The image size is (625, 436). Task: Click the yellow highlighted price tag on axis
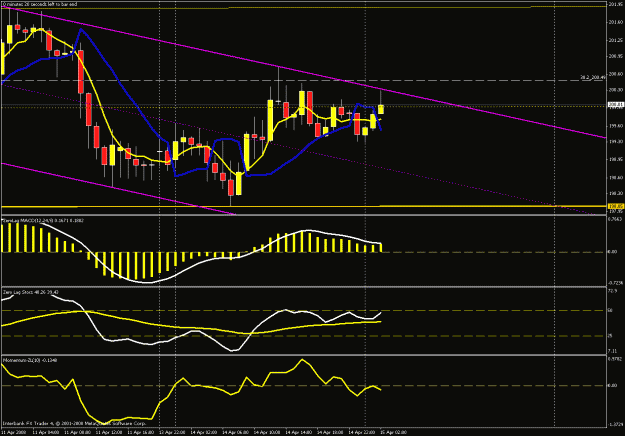pyautogui.click(x=615, y=206)
